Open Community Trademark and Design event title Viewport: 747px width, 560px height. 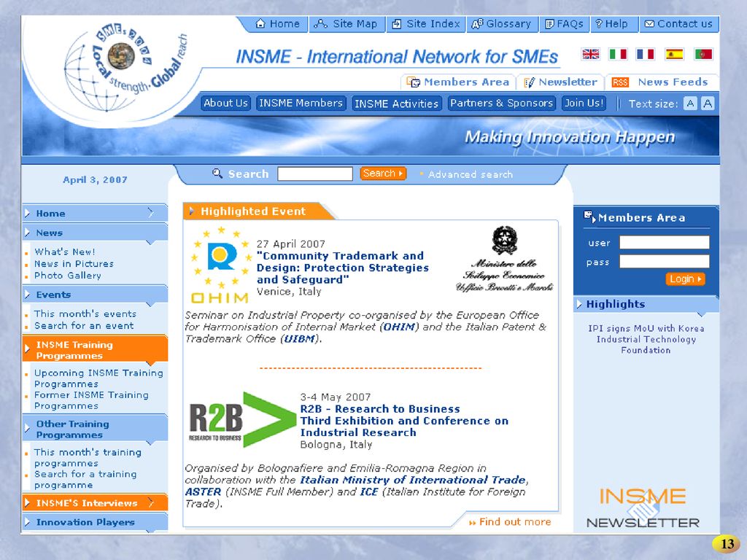coord(343,268)
